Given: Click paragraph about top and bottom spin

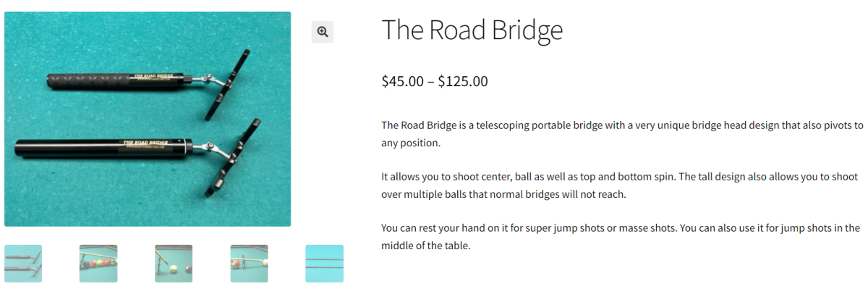Looking at the screenshot, I should tap(620, 185).
